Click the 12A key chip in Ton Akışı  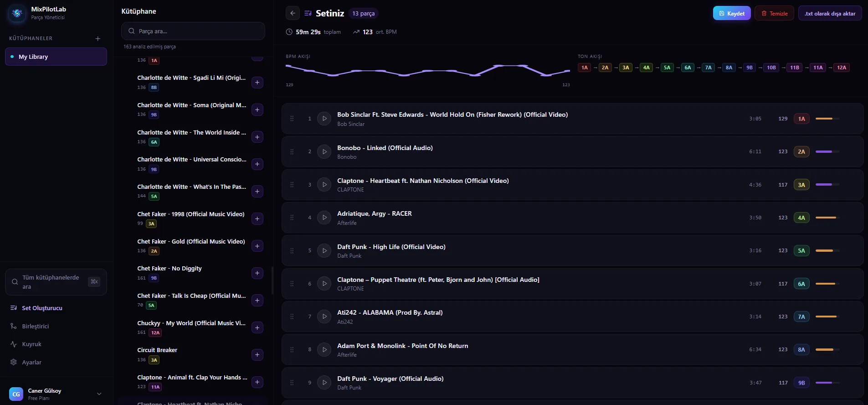click(x=842, y=67)
